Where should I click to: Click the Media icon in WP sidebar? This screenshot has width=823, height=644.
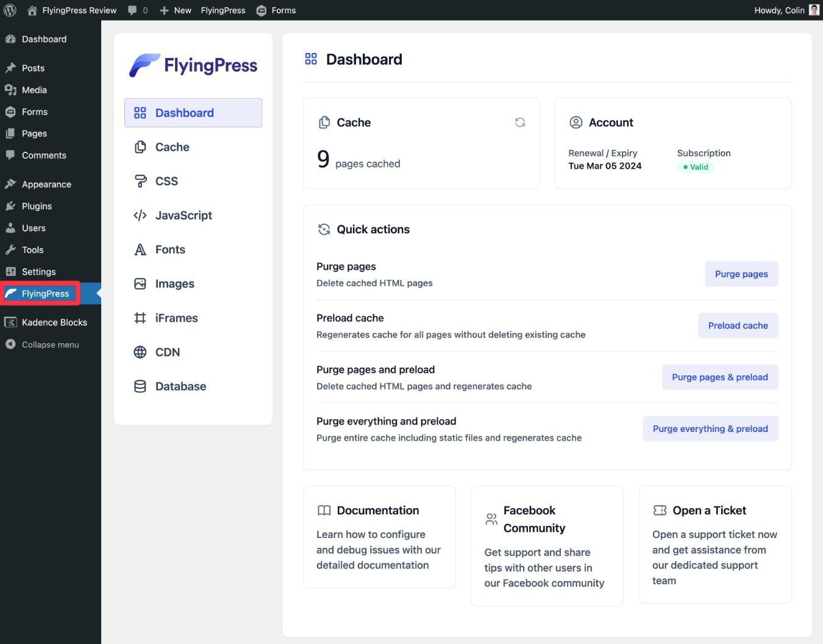coord(10,90)
